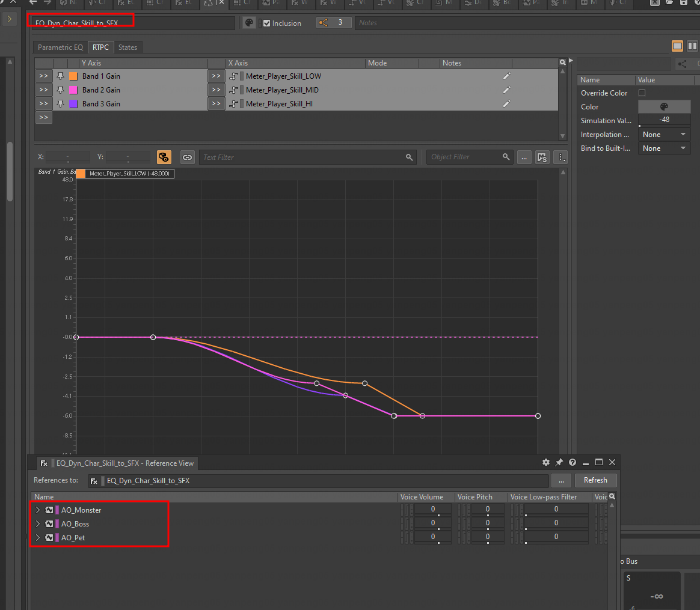This screenshot has height=610, width=700.
Task: Open Y Axis selector for Band 1 Gain
Action: pos(44,76)
